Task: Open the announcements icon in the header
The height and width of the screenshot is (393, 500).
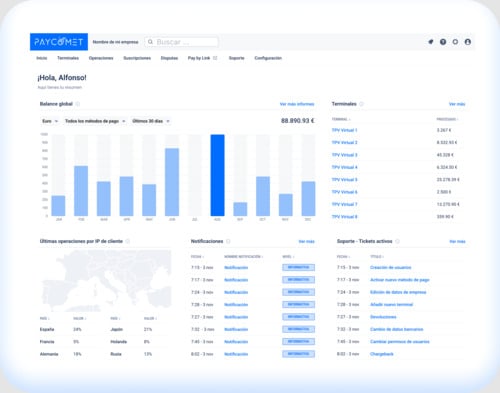Action: click(431, 42)
